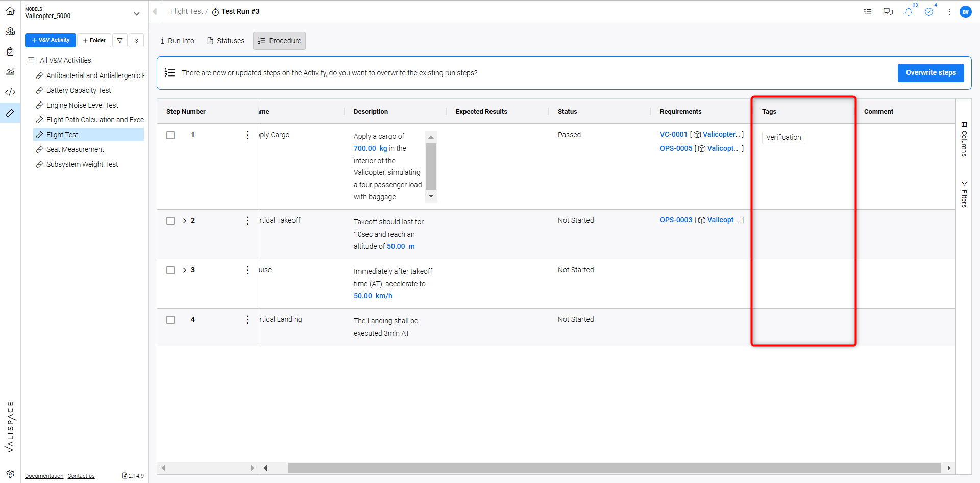This screenshot has width=980, height=483.
Task: Click the 700.00 kg value link
Action: point(371,148)
